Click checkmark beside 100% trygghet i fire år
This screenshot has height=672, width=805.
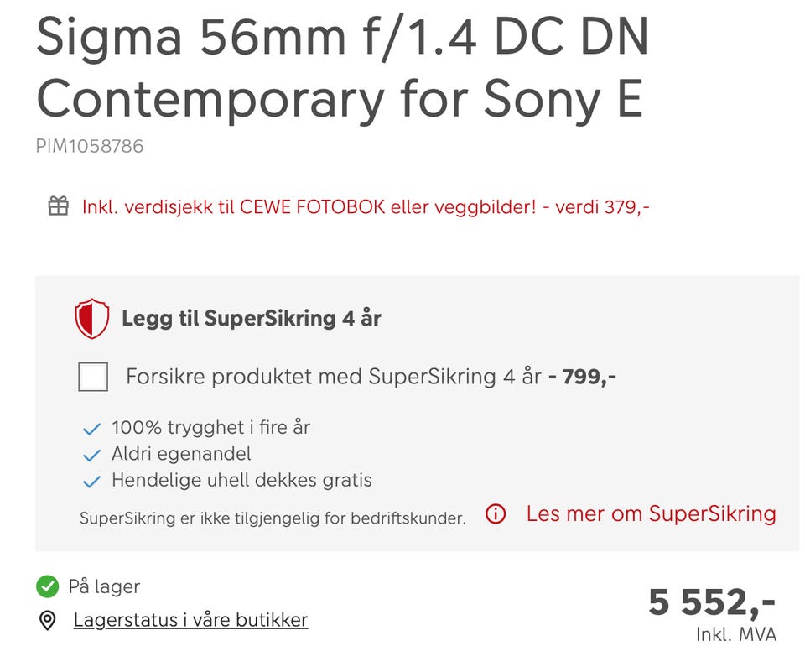(91, 429)
